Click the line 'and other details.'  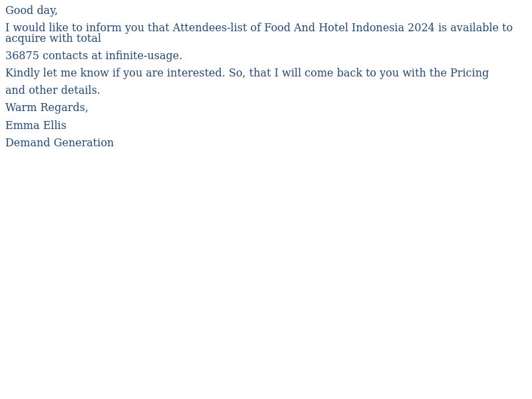click(53, 90)
